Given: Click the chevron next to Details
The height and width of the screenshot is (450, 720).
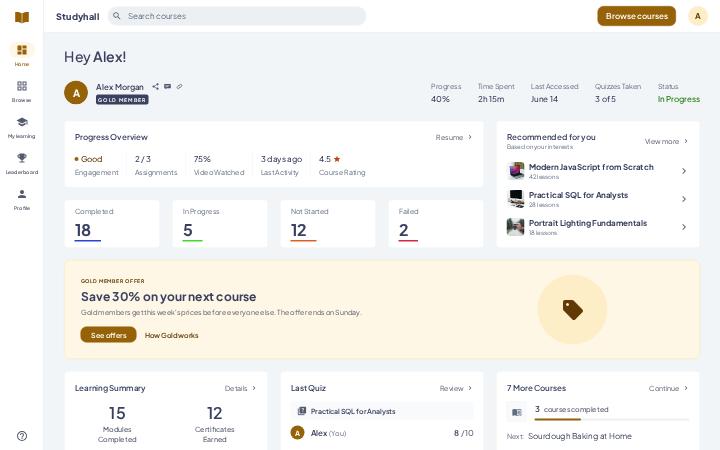Looking at the screenshot, I should (x=254, y=388).
